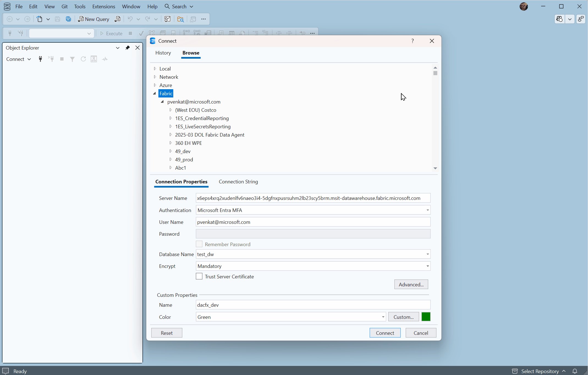Switch to the History tab

pyautogui.click(x=163, y=53)
